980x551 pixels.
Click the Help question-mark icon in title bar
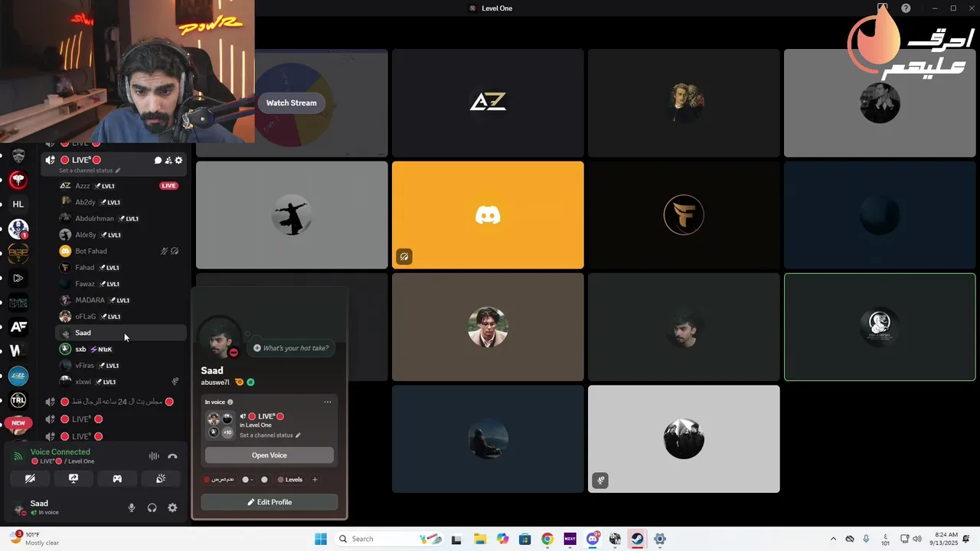point(906,8)
